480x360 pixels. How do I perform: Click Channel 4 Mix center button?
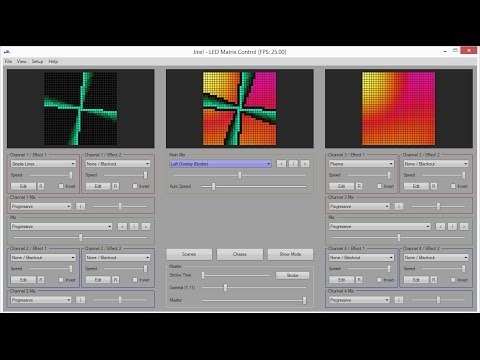tap(398, 300)
